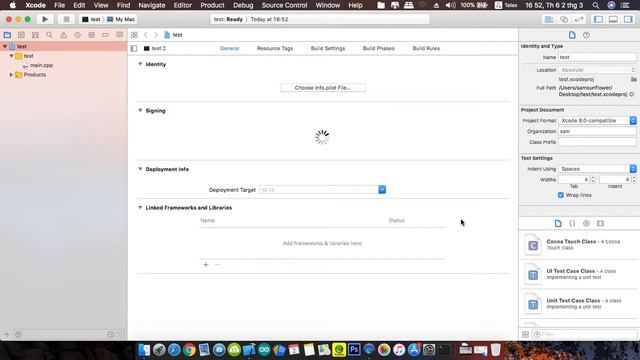Image resolution: width=640 pixels, height=360 pixels.
Task: Show the Media library
Action: (600, 223)
